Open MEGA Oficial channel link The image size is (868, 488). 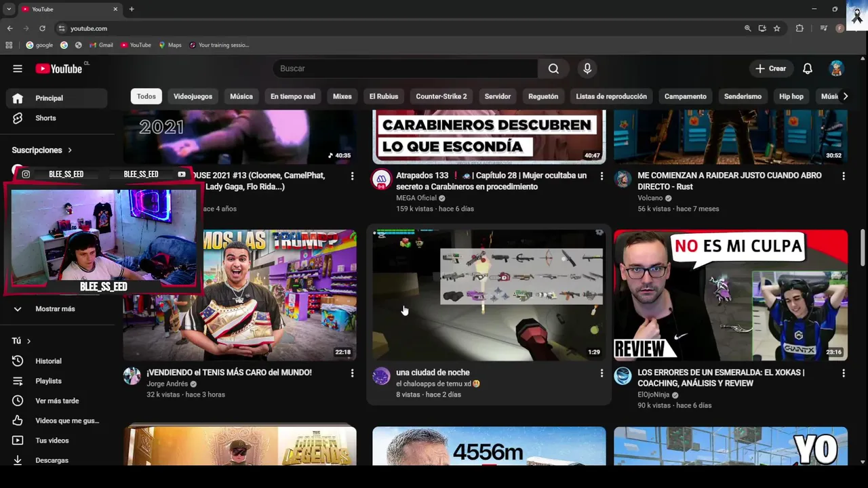point(416,198)
